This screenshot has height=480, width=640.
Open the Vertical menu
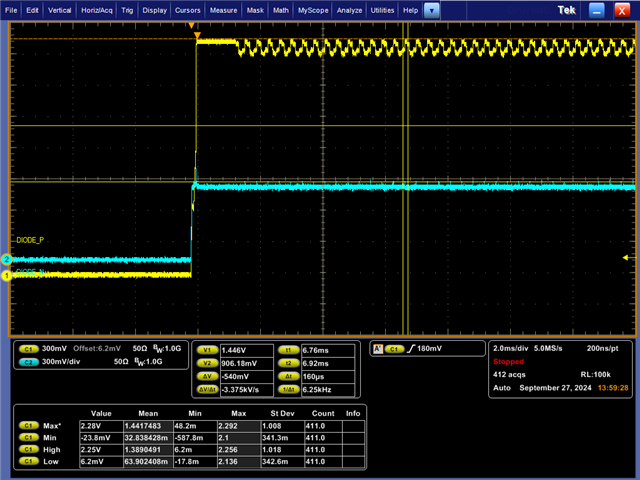click(60, 10)
